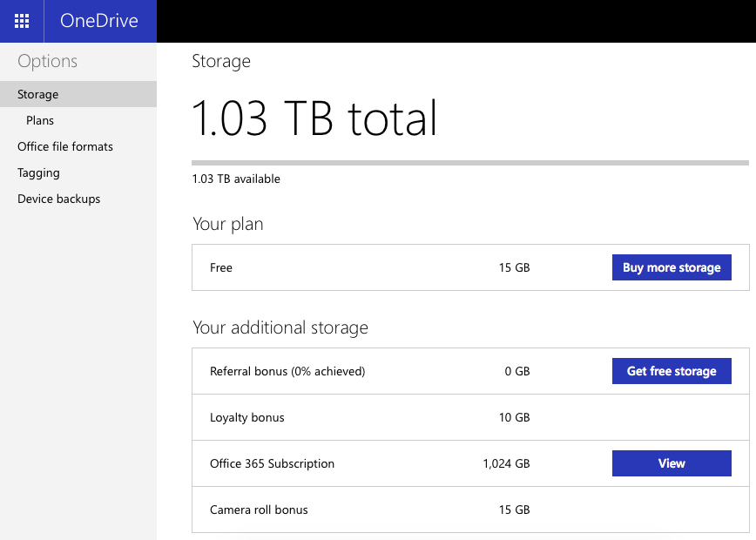
Task: Open Device backups in sidebar
Action: 58,199
